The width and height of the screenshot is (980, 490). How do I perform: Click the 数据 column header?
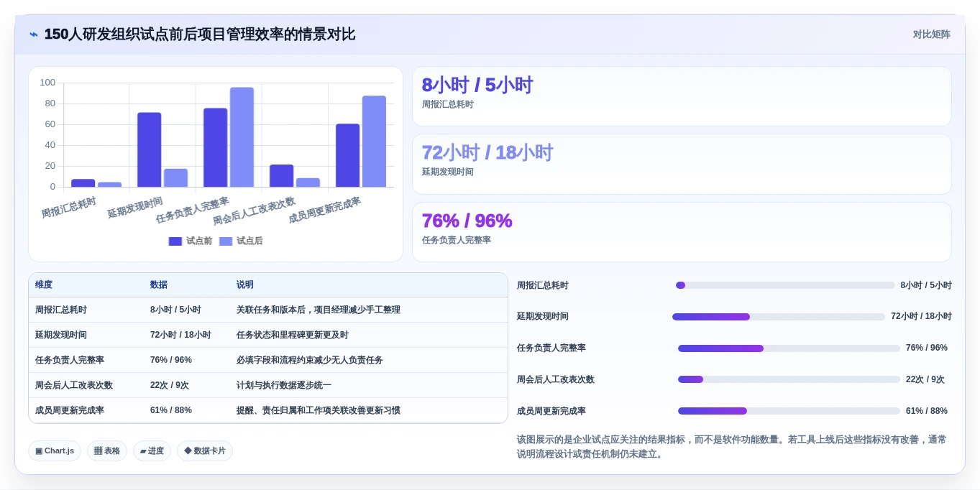159,285
